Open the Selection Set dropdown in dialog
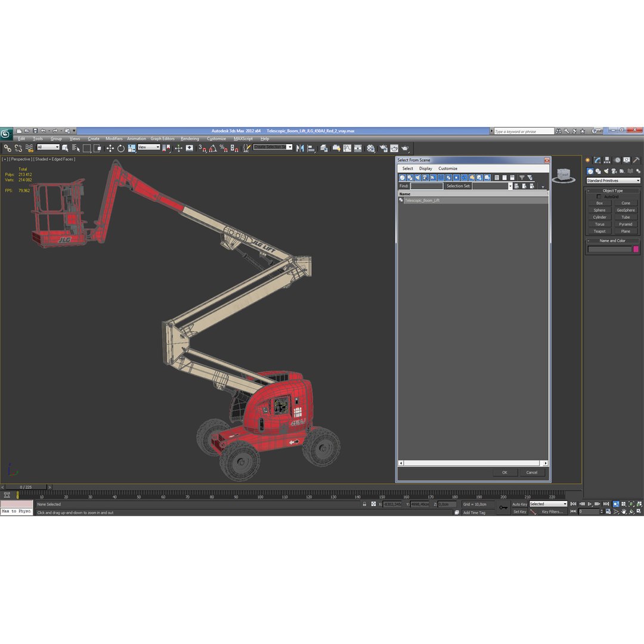Screen dimensions: 644x644 510,186
